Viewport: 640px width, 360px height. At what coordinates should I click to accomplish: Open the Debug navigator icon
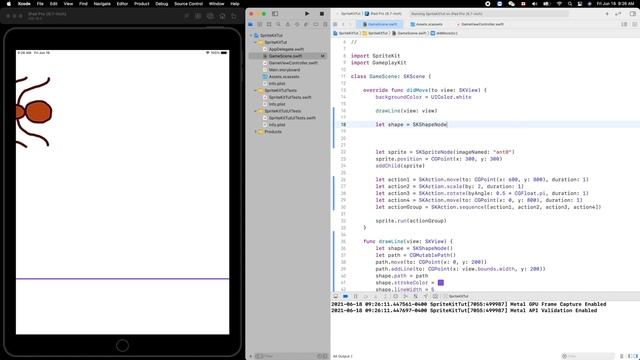[306, 24]
